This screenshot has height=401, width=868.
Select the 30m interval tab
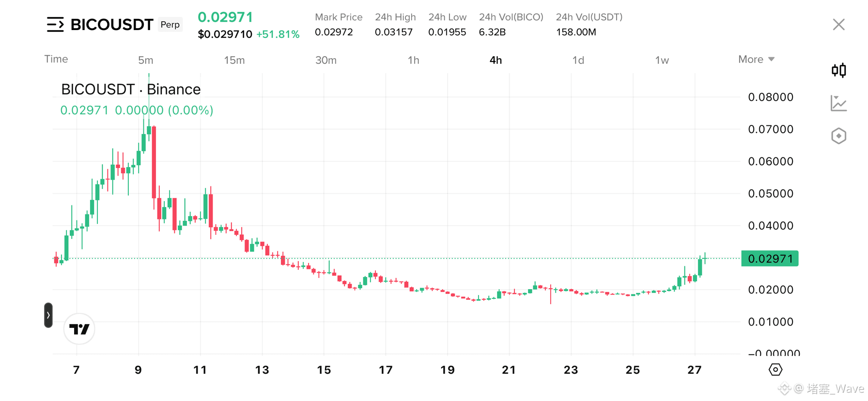326,60
